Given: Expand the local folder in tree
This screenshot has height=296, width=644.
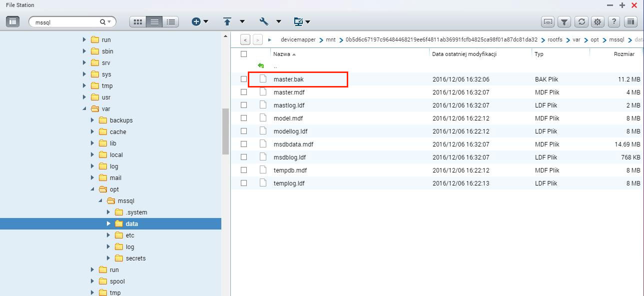Looking at the screenshot, I should point(92,154).
